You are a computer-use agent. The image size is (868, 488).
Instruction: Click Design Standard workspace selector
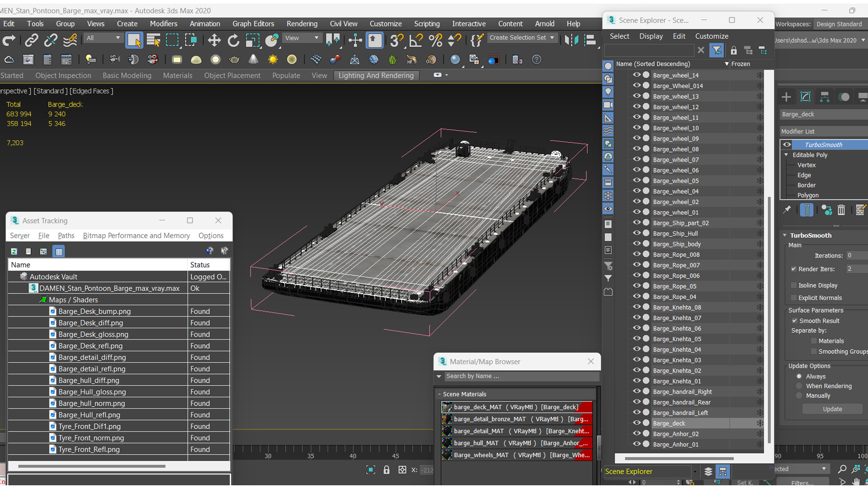coord(840,24)
